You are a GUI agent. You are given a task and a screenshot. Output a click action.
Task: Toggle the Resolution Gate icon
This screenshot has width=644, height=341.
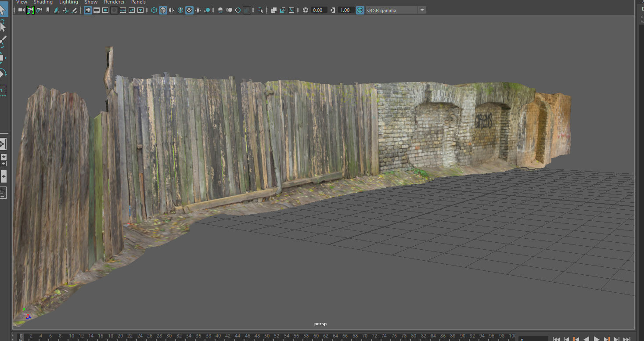pyautogui.click(x=105, y=10)
